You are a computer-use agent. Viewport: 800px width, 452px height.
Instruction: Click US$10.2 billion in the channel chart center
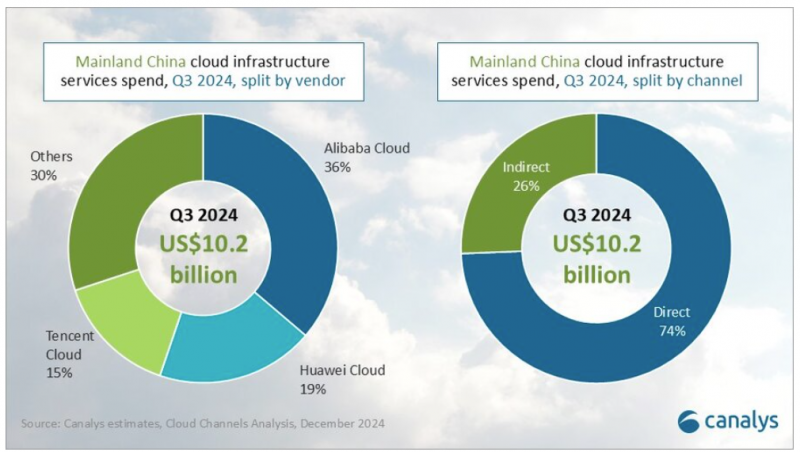pos(597,259)
